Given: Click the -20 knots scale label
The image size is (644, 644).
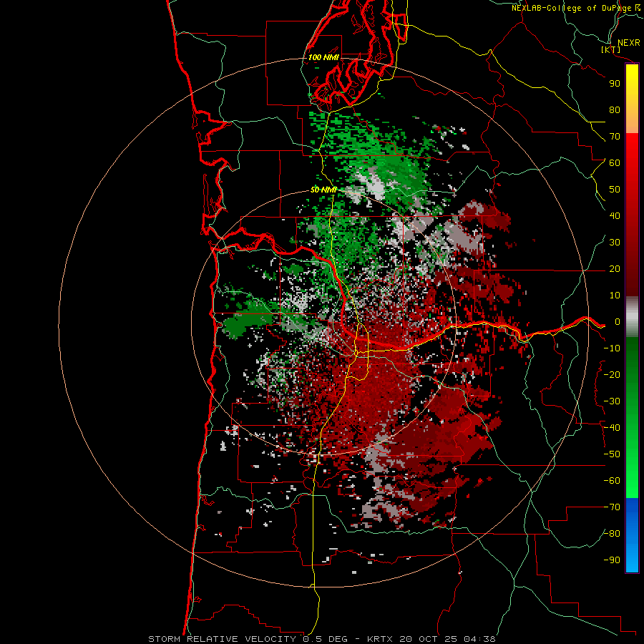Looking at the screenshot, I should [612, 374].
